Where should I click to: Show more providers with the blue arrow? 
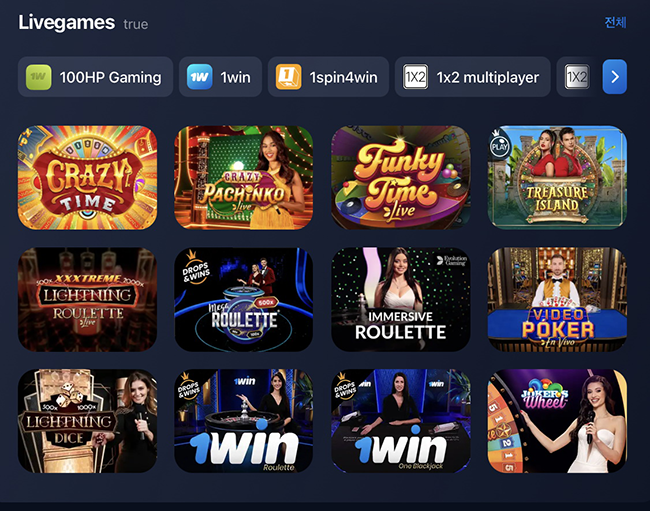(614, 77)
